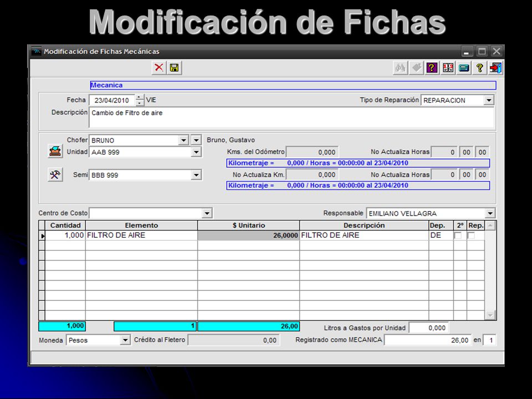
Task: Click the gray tag icon in toolbar
Action: coord(416,68)
